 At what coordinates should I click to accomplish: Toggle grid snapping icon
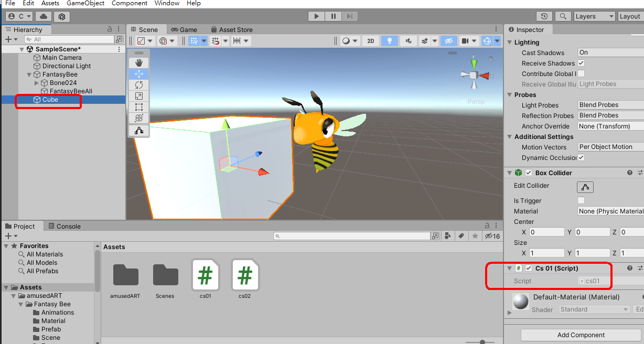coord(194,41)
